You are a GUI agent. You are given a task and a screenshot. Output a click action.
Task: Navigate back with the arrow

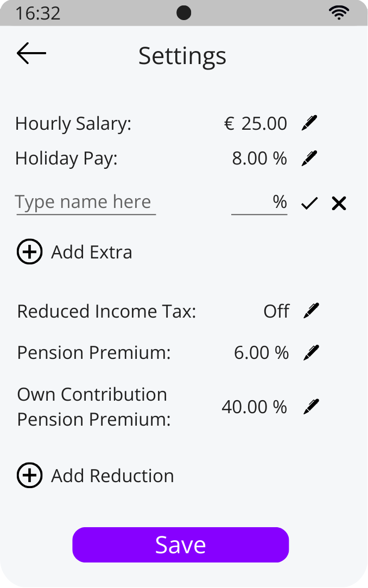click(30, 53)
